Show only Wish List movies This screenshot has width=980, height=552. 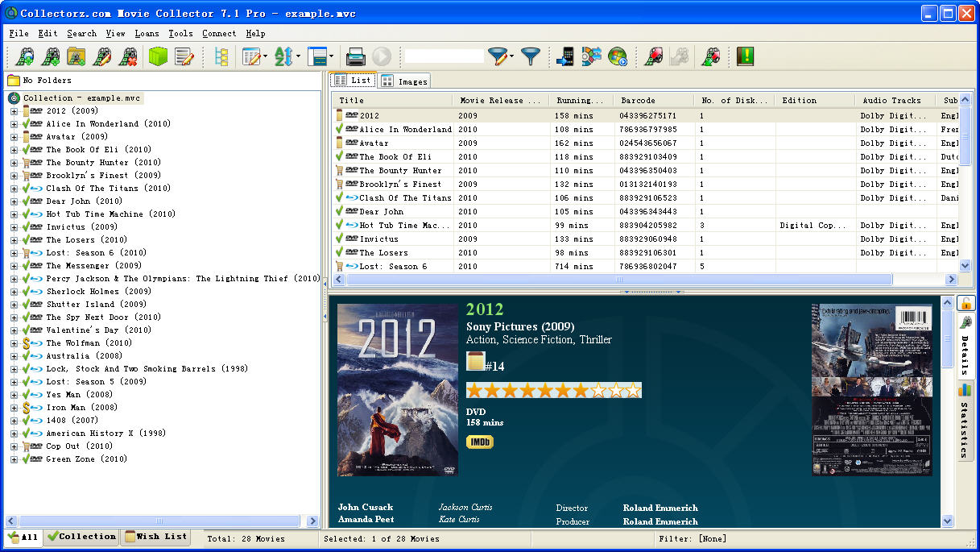tap(155, 537)
